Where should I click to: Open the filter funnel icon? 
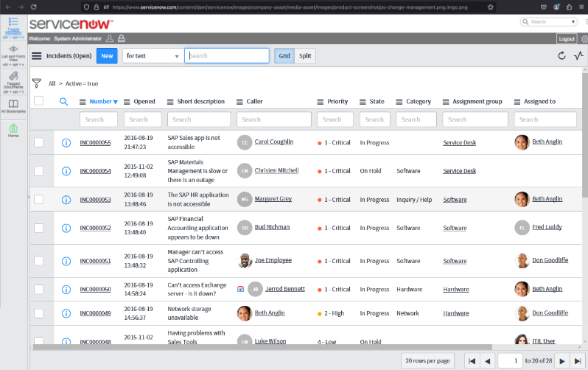tap(36, 83)
